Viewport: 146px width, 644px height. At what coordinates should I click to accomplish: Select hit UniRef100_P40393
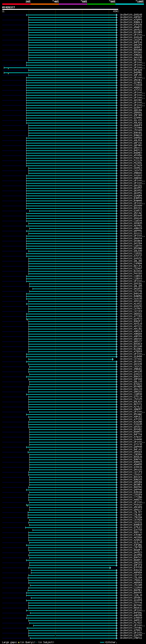[131, 273]
